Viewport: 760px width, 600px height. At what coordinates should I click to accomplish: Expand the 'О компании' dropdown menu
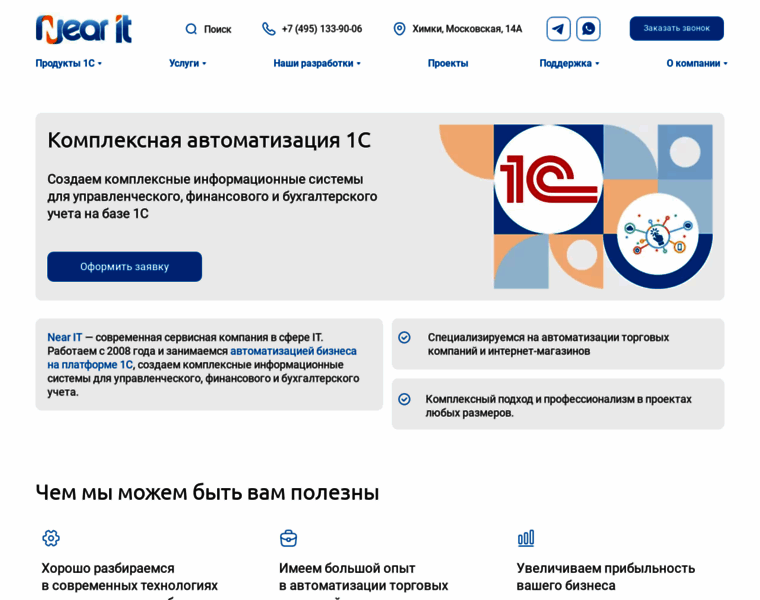(697, 63)
